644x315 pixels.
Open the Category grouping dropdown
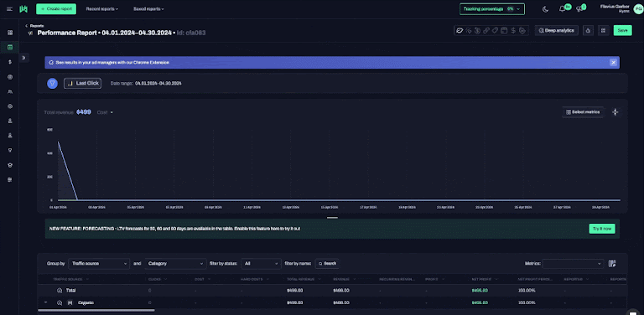pos(175,263)
